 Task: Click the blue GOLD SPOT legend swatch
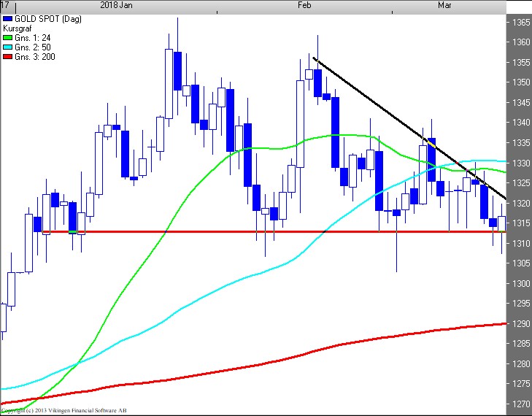pyautogui.click(x=8, y=18)
